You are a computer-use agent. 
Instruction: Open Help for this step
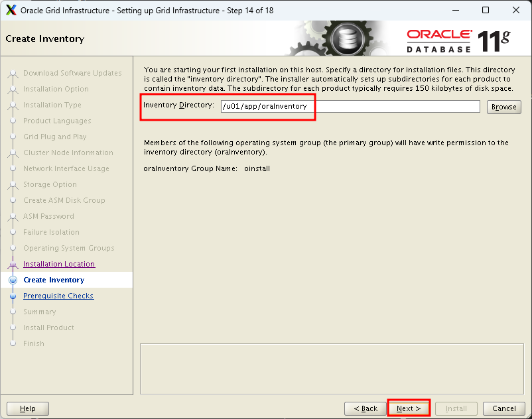(28, 408)
